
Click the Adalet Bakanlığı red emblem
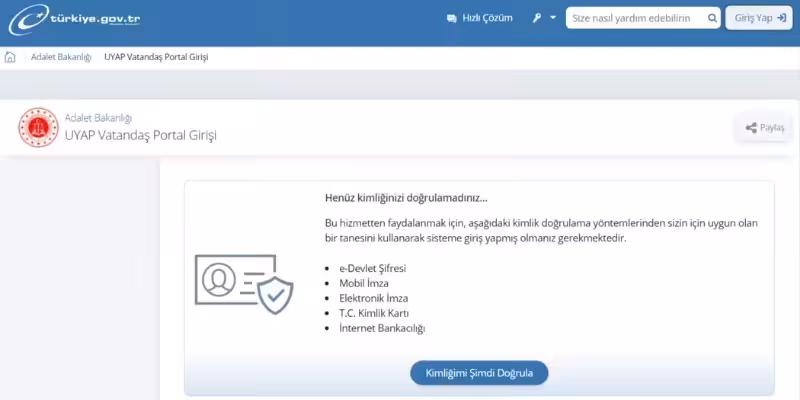pyautogui.click(x=38, y=127)
